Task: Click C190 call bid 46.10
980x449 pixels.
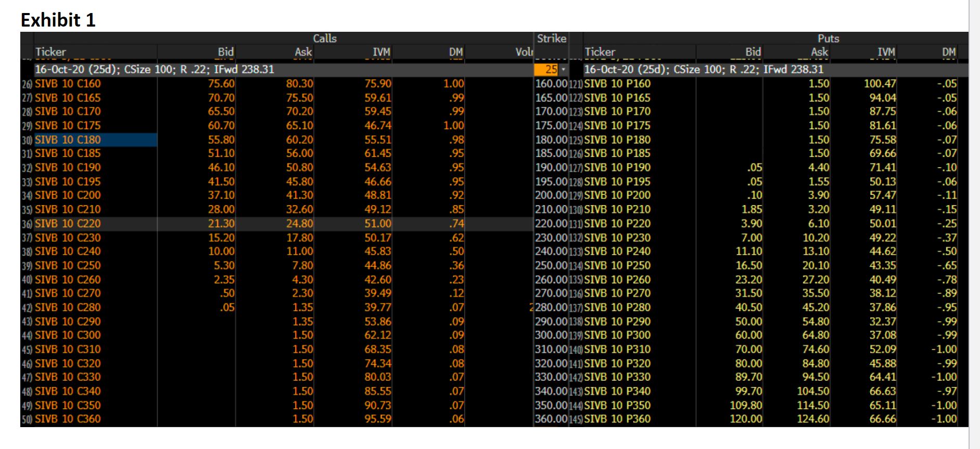Action: tap(221, 168)
